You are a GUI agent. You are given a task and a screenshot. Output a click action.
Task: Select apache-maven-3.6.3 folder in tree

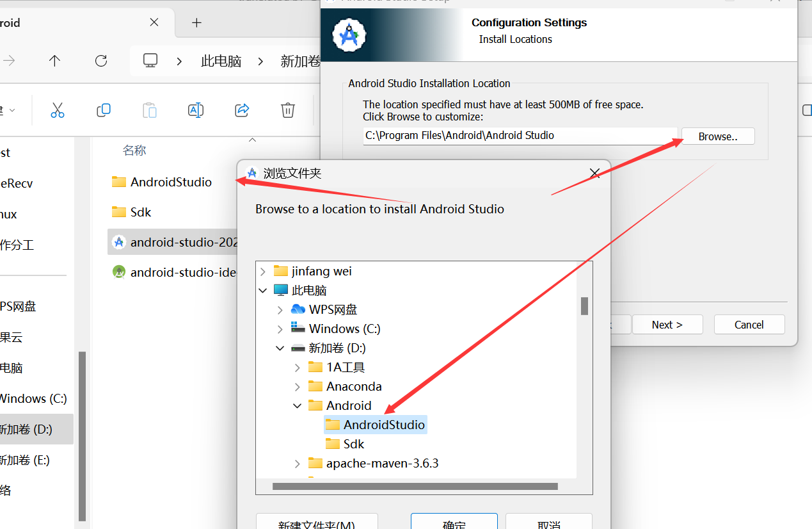(x=374, y=463)
